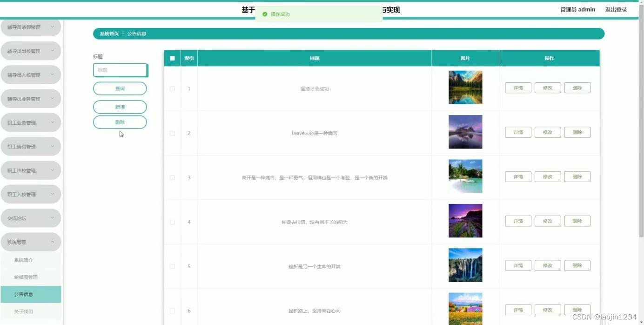Collapse the 系统管理 sidebar menu
Image resolution: width=644 pixels, height=325 pixels.
(31, 242)
